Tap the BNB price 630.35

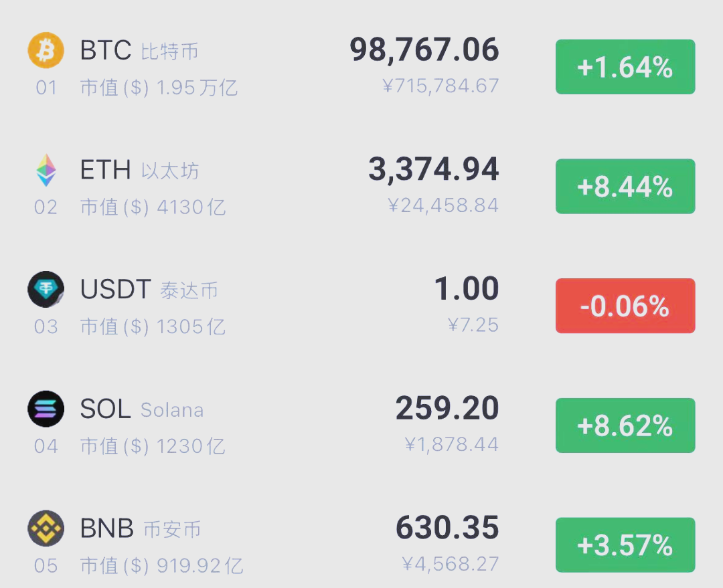tap(447, 528)
